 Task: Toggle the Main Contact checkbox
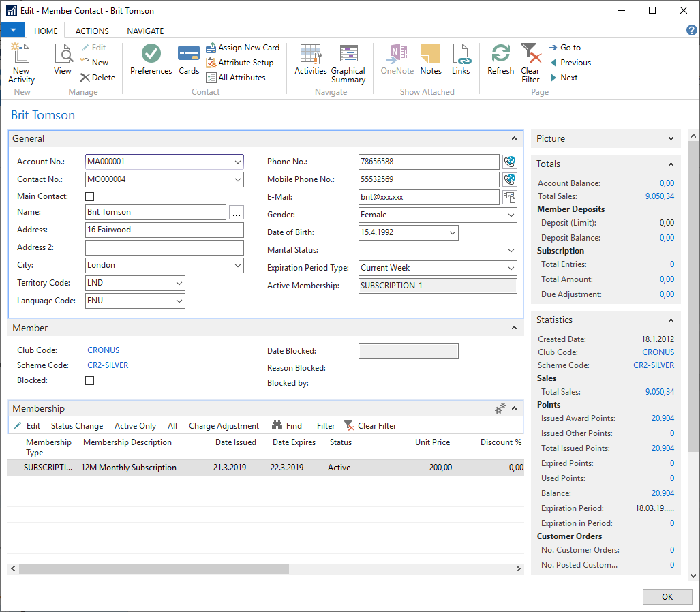pyautogui.click(x=89, y=197)
